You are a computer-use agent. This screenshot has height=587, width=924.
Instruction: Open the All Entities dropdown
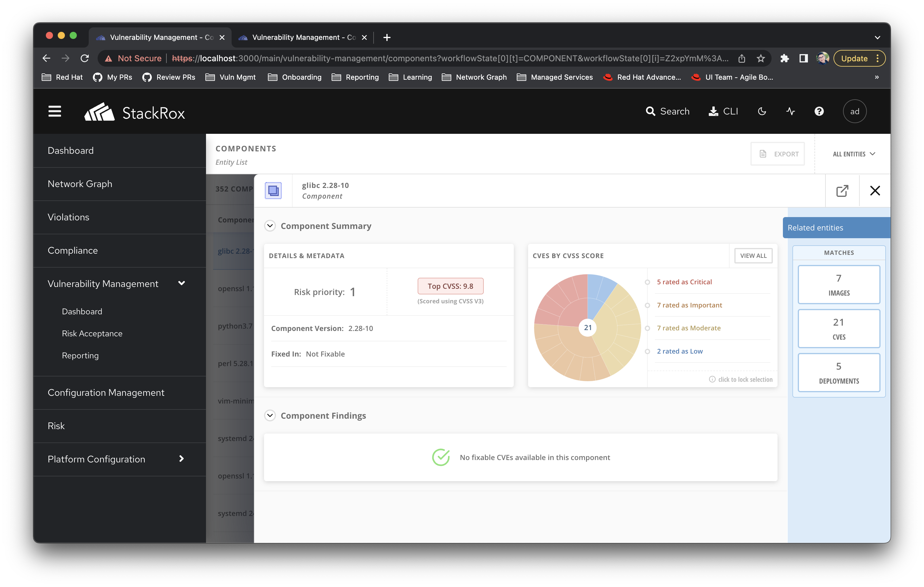(x=853, y=154)
